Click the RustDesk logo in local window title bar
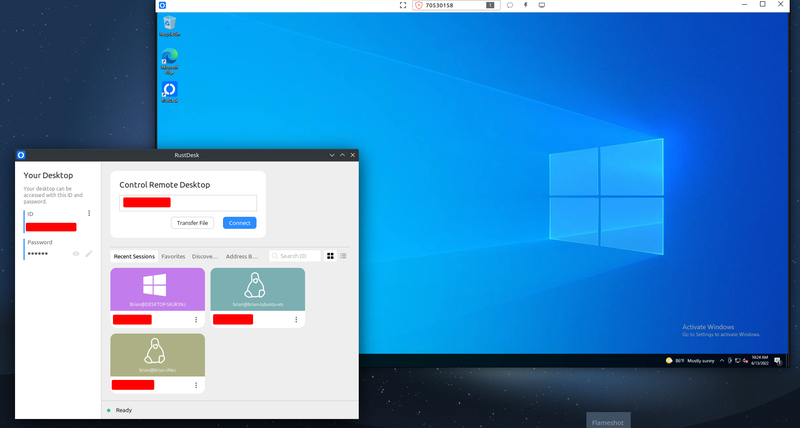Screen dimensions: 800x428 coord(21,155)
